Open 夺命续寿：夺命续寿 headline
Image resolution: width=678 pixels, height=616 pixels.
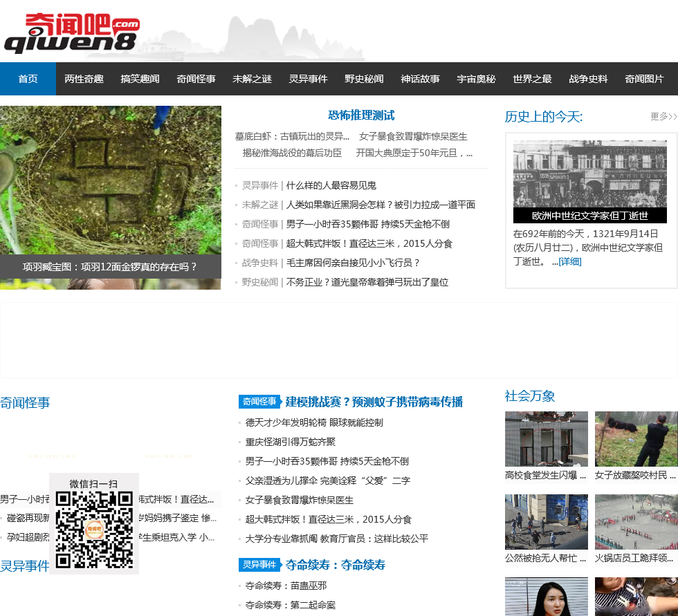(335, 565)
